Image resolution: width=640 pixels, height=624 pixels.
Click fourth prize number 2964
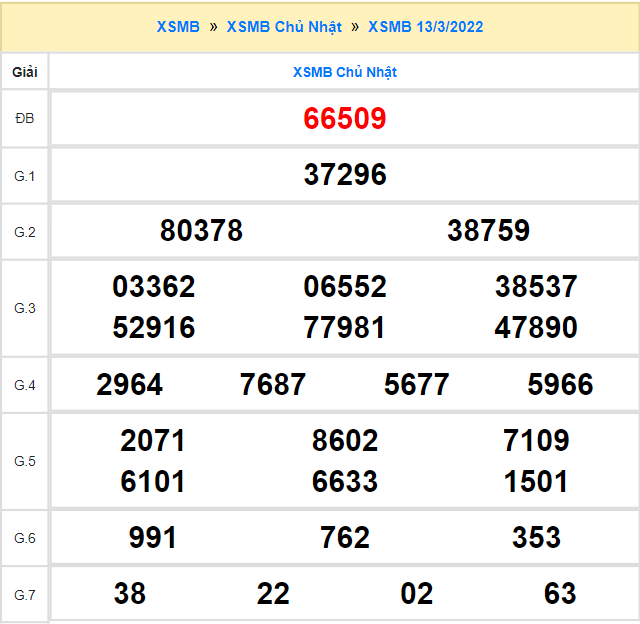(x=130, y=384)
